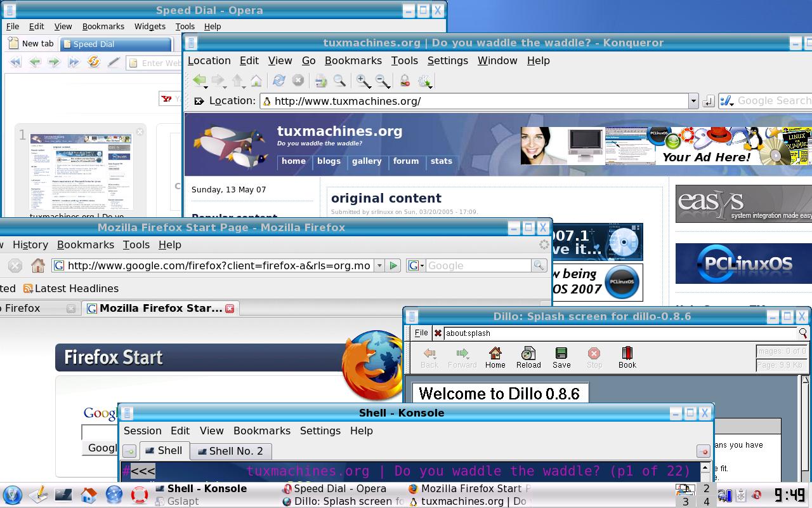The image size is (812, 508).
Task: Open Konqueror's Google Search provider dropdown
Action: 727,101
